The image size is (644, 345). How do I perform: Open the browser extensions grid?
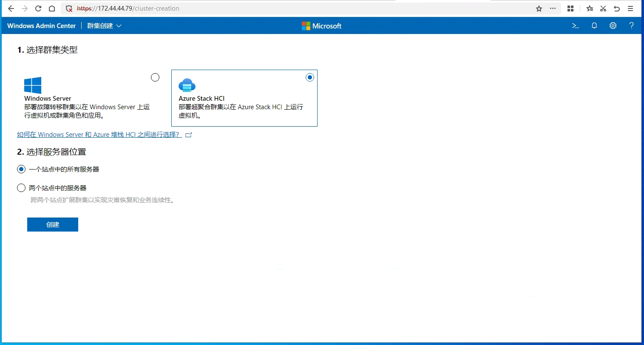coord(570,8)
